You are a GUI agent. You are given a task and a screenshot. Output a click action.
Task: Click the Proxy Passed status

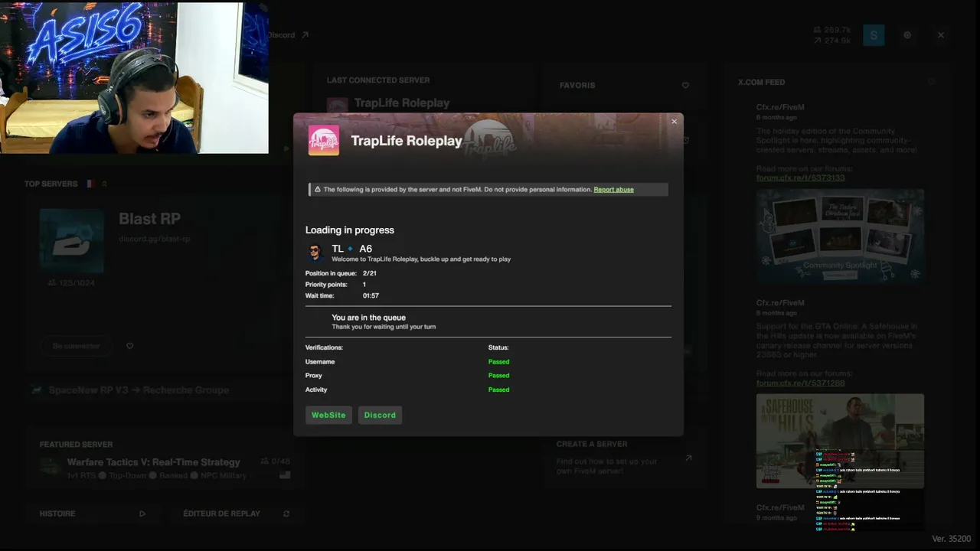click(x=498, y=376)
